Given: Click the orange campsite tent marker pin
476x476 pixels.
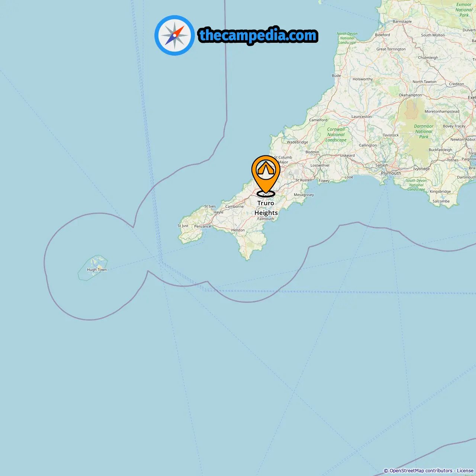Looking at the screenshot, I should click(x=266, y=175).
